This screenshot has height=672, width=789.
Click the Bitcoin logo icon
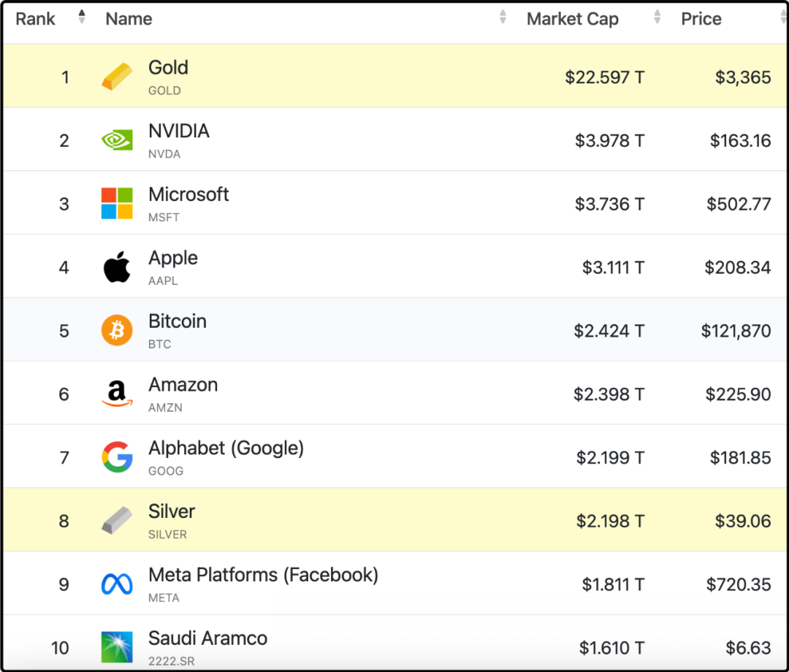click(117, 330)
